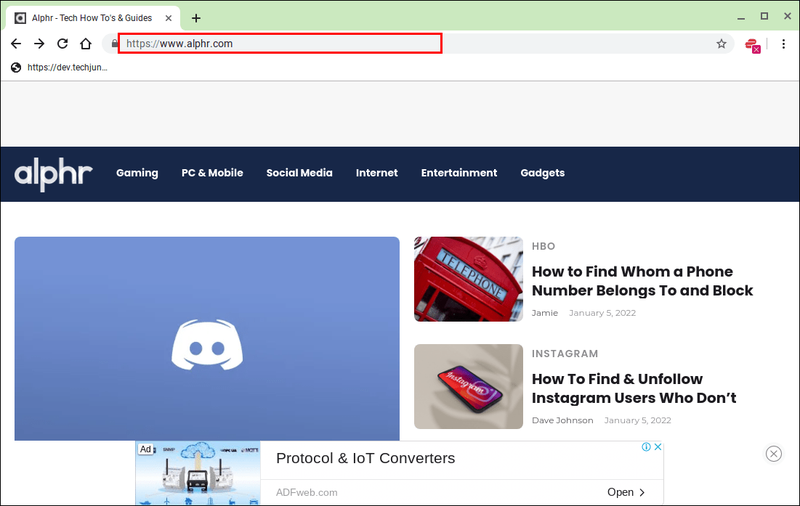800x506 pixels.
Task: Click the alphr logo
Action: (53, 174)
